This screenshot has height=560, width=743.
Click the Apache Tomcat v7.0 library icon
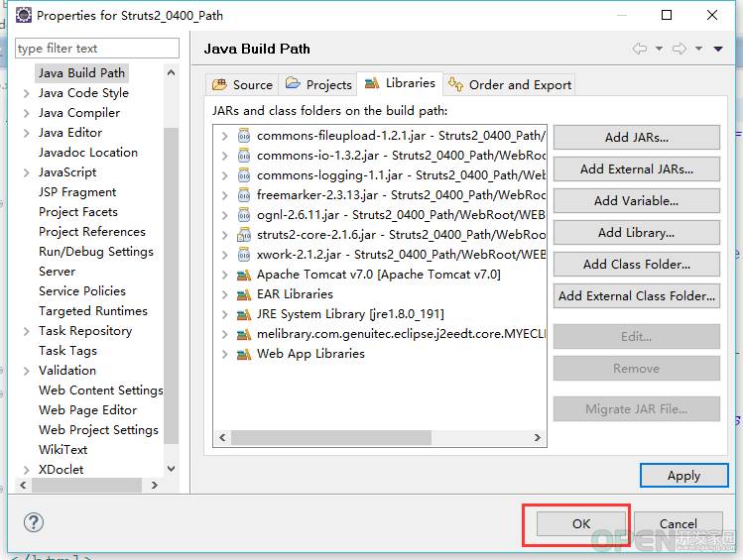[x=244, y=275]
